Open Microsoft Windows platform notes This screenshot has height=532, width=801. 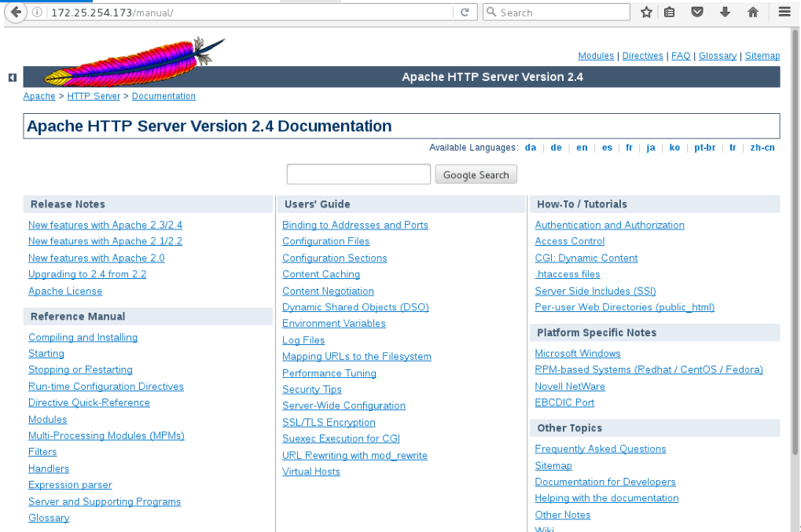point(577,354)
